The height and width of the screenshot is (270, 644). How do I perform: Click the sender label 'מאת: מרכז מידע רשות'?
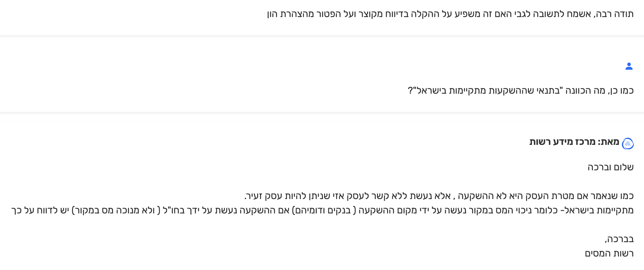[x=574, y=142]
